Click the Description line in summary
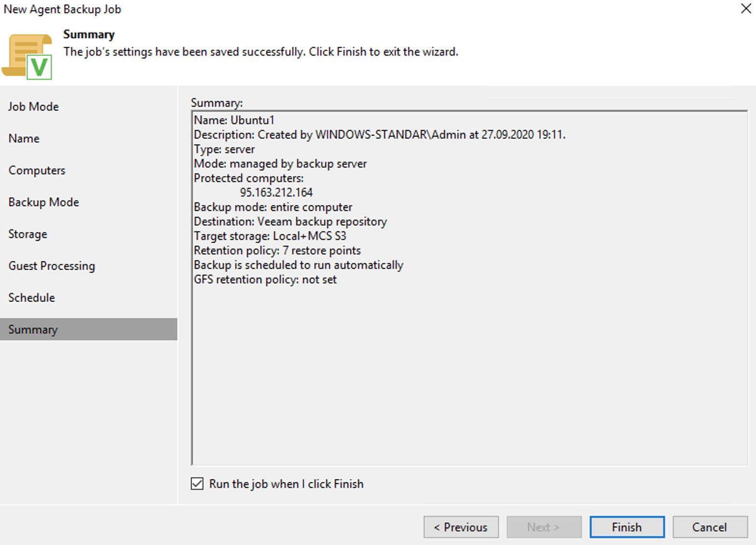Viewport: 756px width, 545px height. (380, 135)
